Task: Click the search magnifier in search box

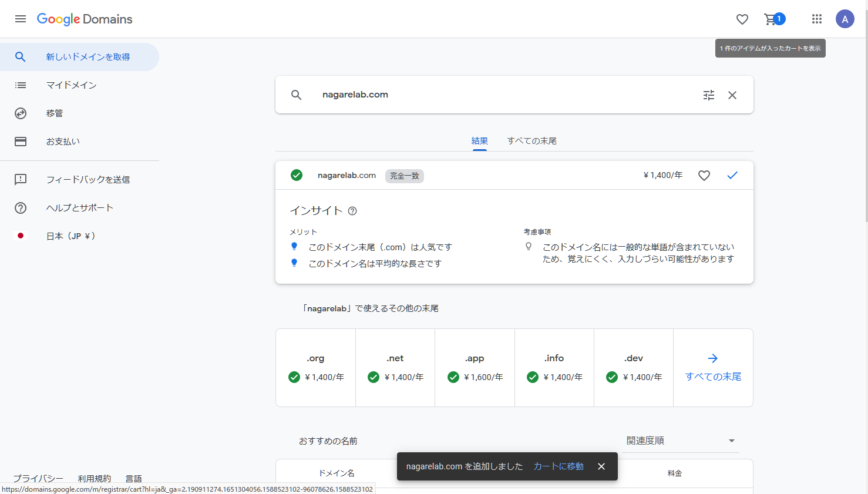Action: coord(297,95)
